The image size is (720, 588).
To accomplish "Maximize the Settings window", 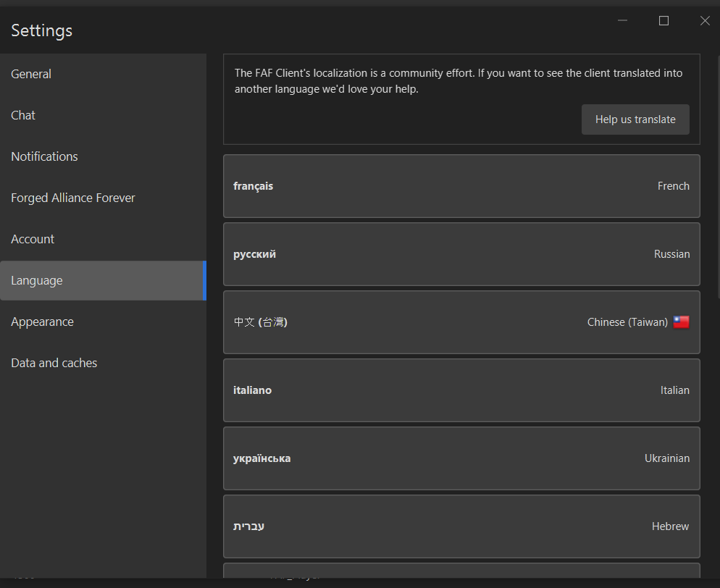I will (x=664, y=21).
